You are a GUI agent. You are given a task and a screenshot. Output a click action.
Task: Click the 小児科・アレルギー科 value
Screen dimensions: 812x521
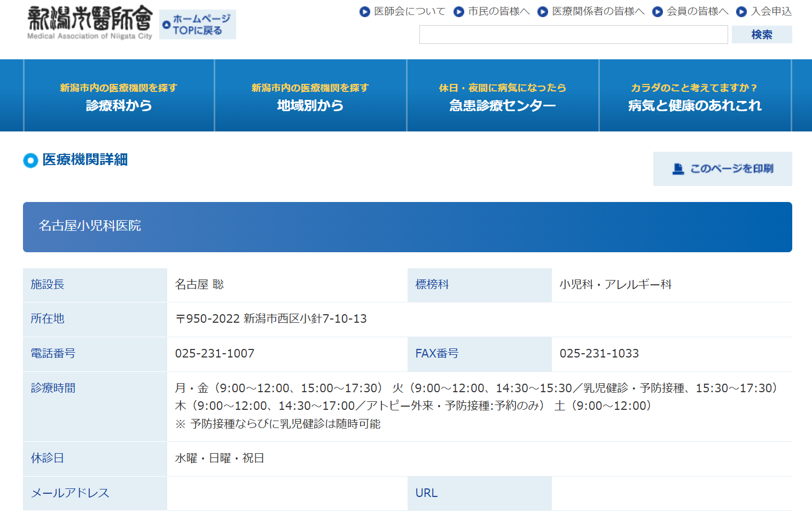[615, 285]
